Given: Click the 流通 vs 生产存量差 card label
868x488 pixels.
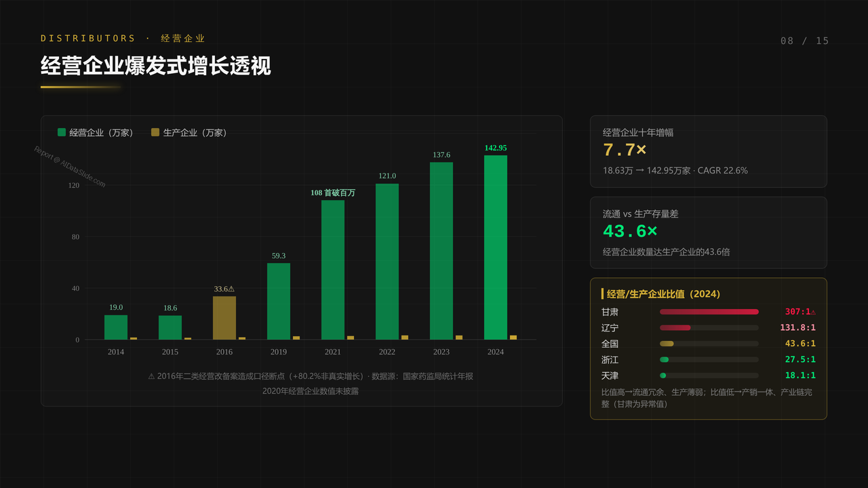Looking at the screenshot, I should (641, 214).
